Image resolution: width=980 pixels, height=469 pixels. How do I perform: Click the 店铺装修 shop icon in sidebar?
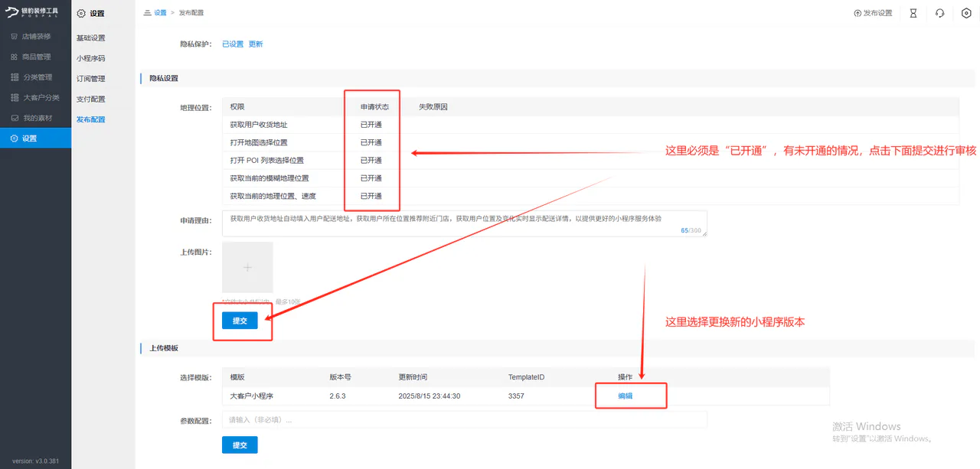tap(15, 36)
